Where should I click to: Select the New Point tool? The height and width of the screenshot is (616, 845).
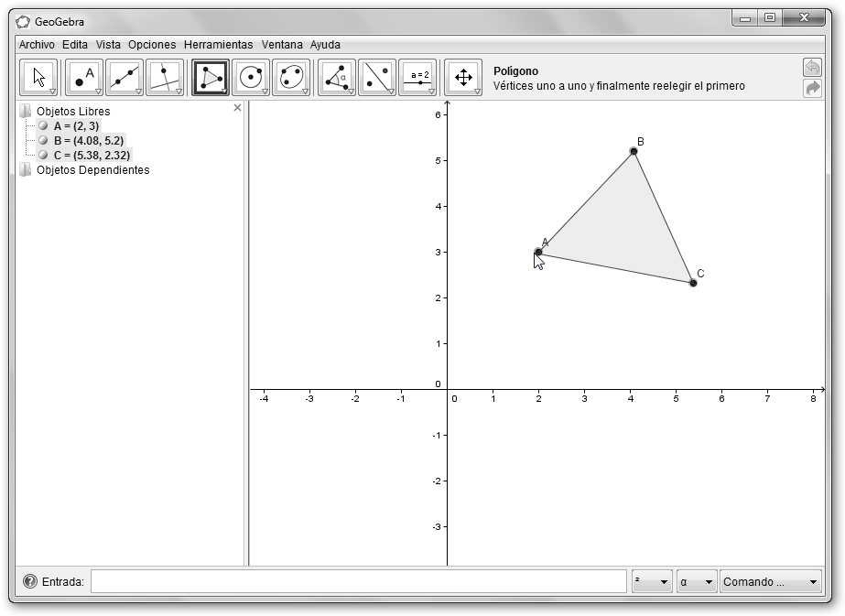tap(84, 78)
